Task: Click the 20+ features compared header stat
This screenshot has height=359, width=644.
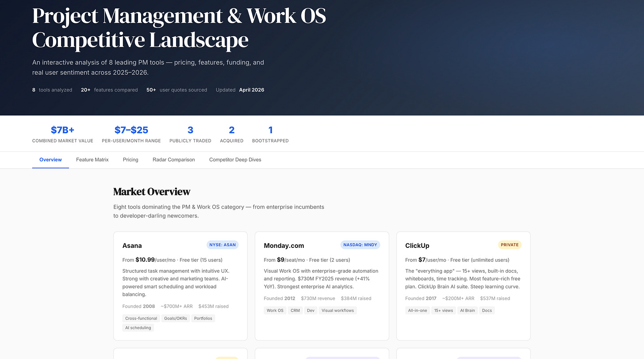Action: (109, 90)
